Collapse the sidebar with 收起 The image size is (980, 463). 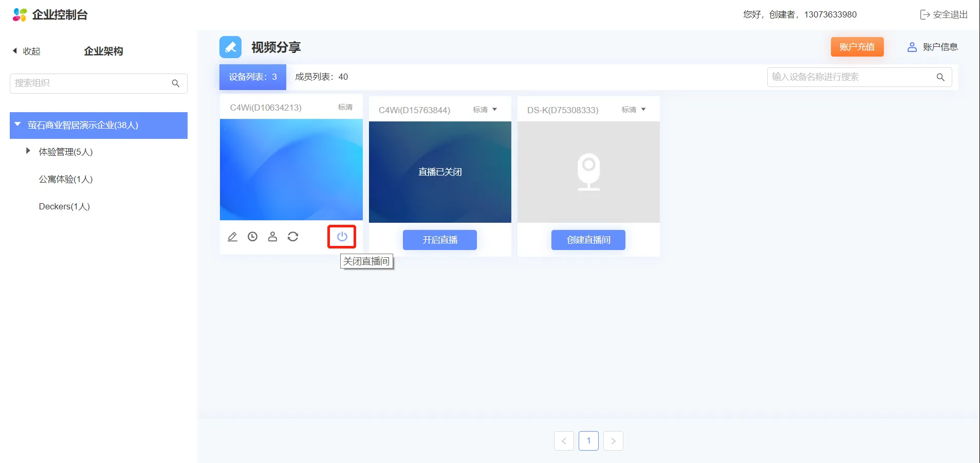(x=26, y=51)
